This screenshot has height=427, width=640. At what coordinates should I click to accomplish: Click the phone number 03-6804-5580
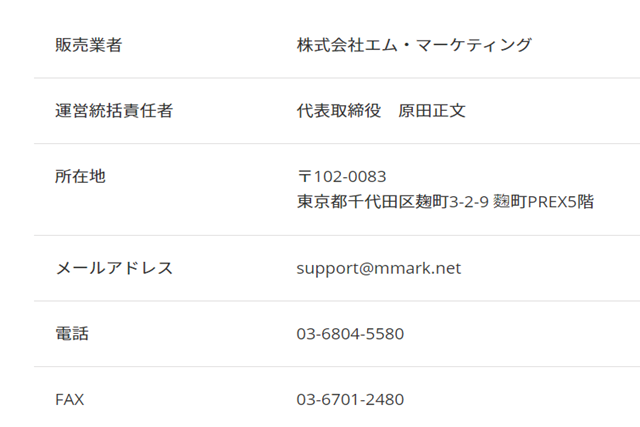point(350,334)
